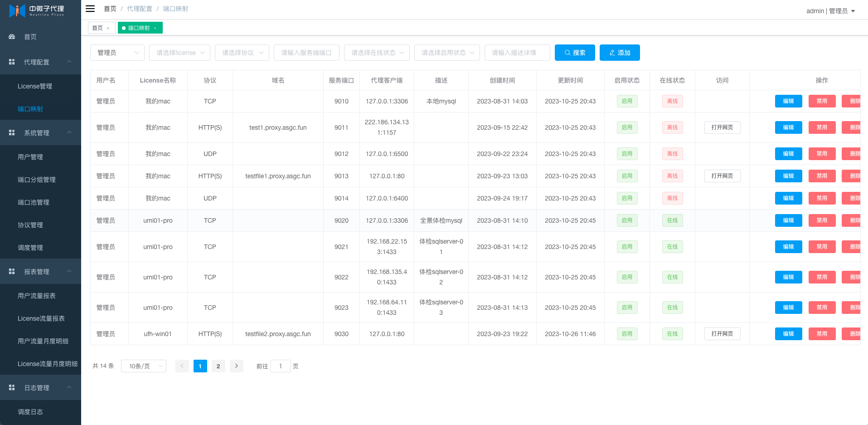Open the 请选择协议 protocol dropdown
This screenshot has width=868, height=425.
[242, 53]
